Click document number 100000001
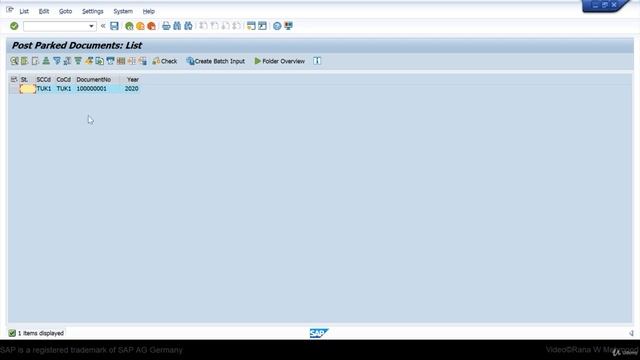640x360 pixels. (x=91, y=89)
